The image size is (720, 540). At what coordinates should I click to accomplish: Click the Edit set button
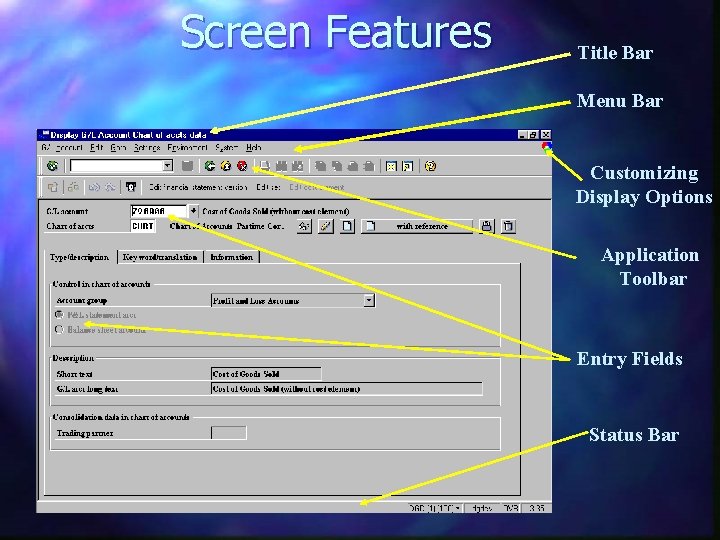point(268,187)
